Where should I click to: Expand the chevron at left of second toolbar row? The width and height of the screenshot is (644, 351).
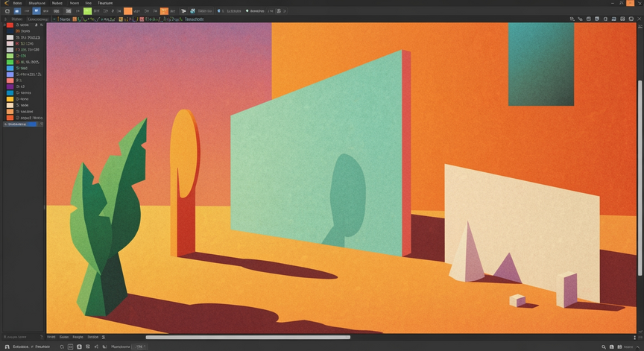click(5, 19)
